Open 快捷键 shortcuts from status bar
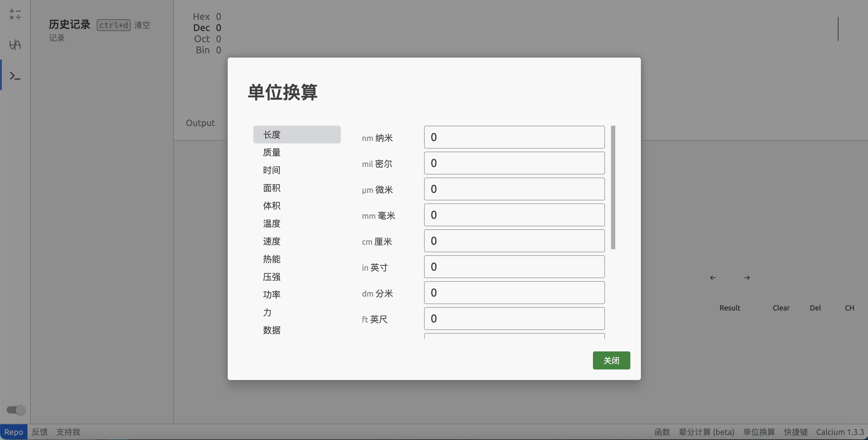Screen dimensions: 868x440 [x=796, y=432]
